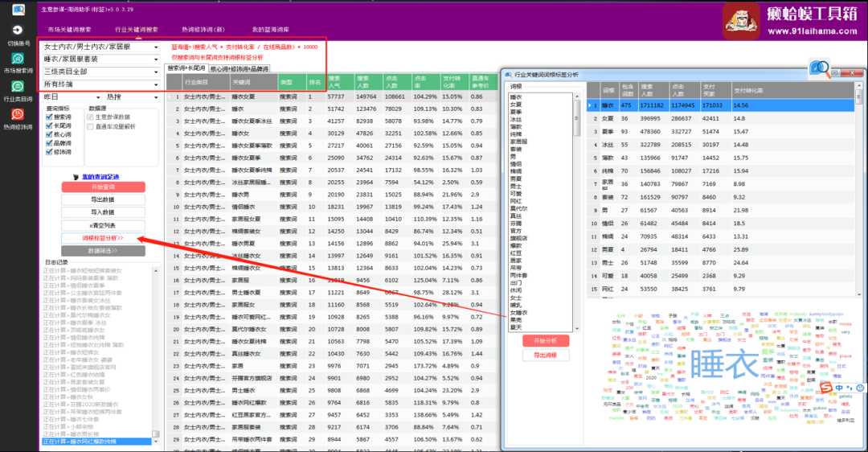Toggle the 生意参谋数据 checkbox
This screenshot has width=868, height=452.
pos(90,117)
